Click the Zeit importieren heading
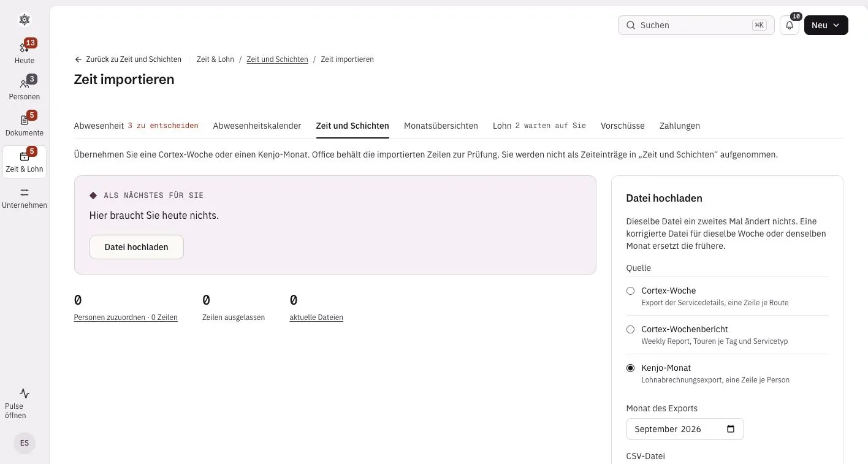The height and width of the screenshot is (464, 868). [124, 79]
